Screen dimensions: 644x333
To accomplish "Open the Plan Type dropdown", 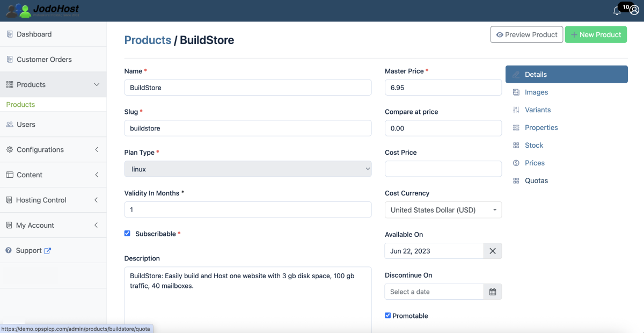I will coord(248,169).
